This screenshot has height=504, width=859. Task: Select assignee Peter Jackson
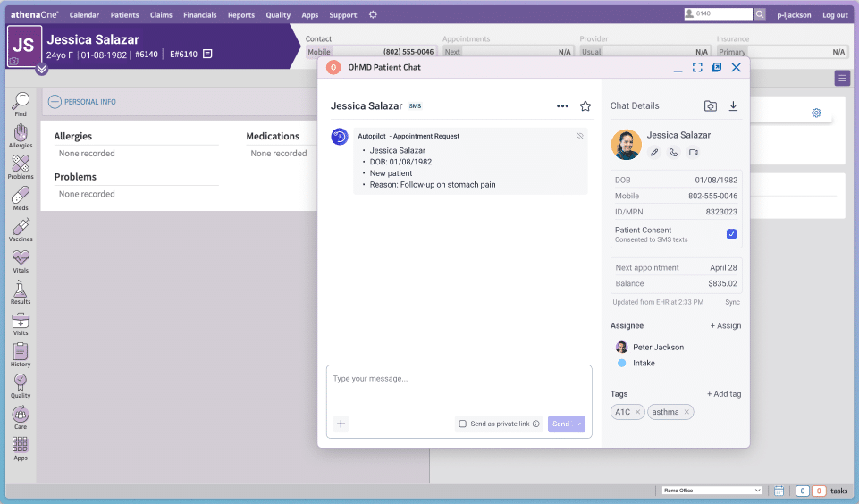pos(650,348)
